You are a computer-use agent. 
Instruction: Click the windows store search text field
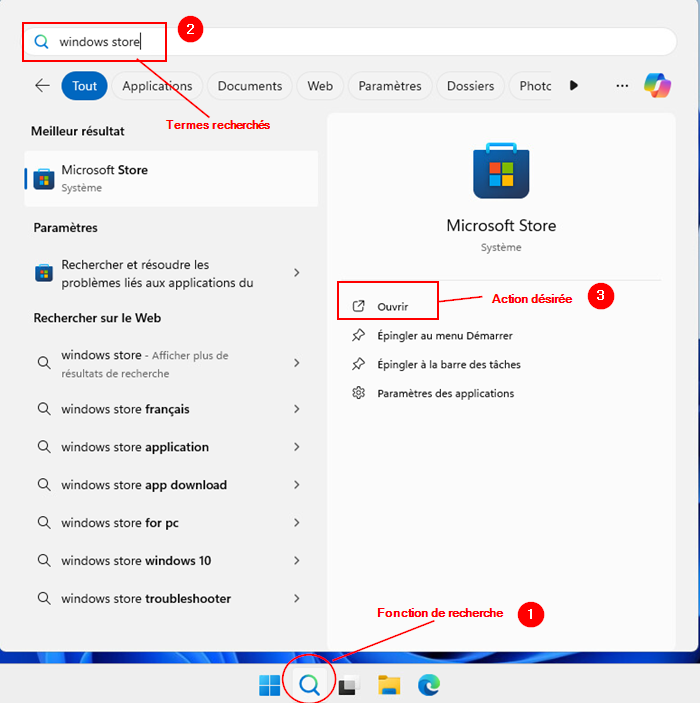[x=349, y=42]
